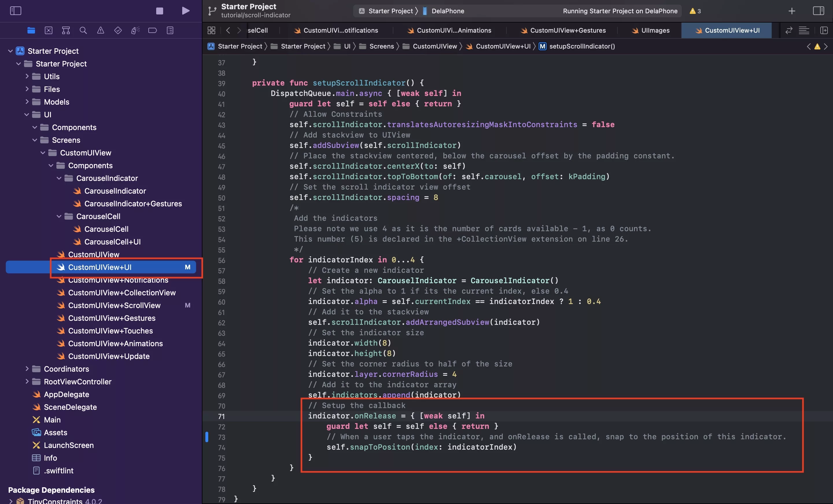Switch to the UIImages tab
The width and height of the screenshot is (833, 504).
650,30
